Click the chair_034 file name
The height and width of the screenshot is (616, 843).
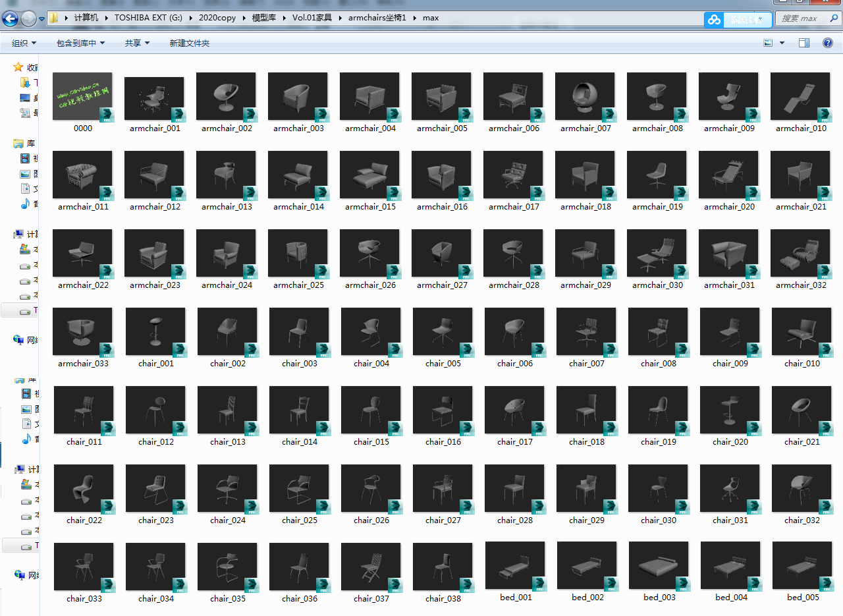[156, 599]
